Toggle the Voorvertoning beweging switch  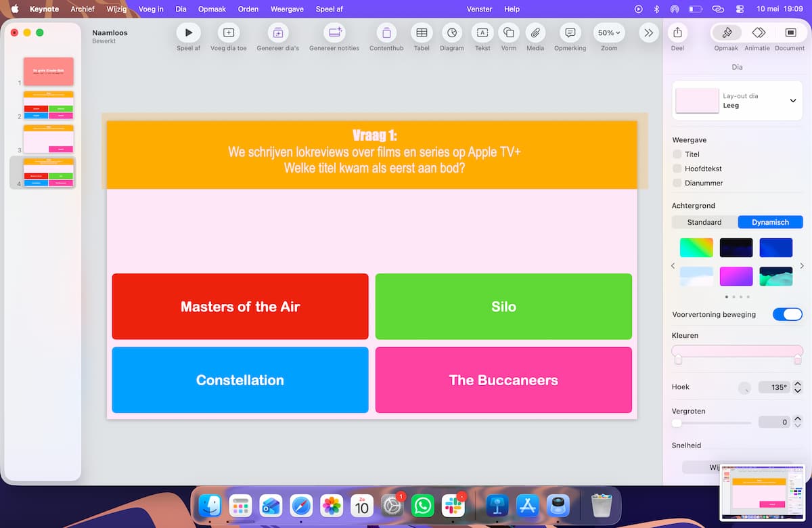click(x=788, y=314)
